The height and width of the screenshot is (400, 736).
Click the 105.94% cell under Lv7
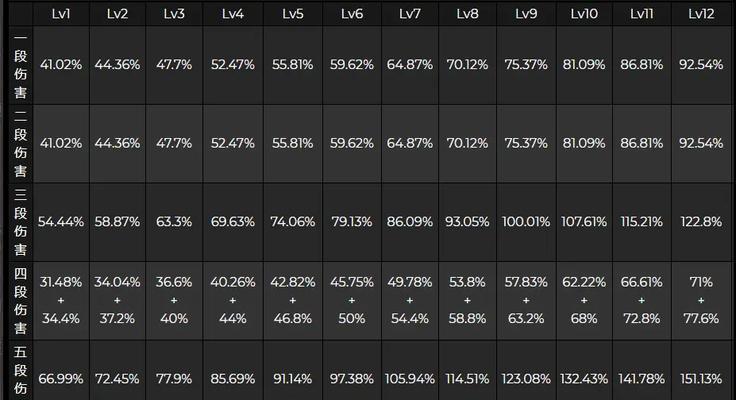(x=409, y=378)
